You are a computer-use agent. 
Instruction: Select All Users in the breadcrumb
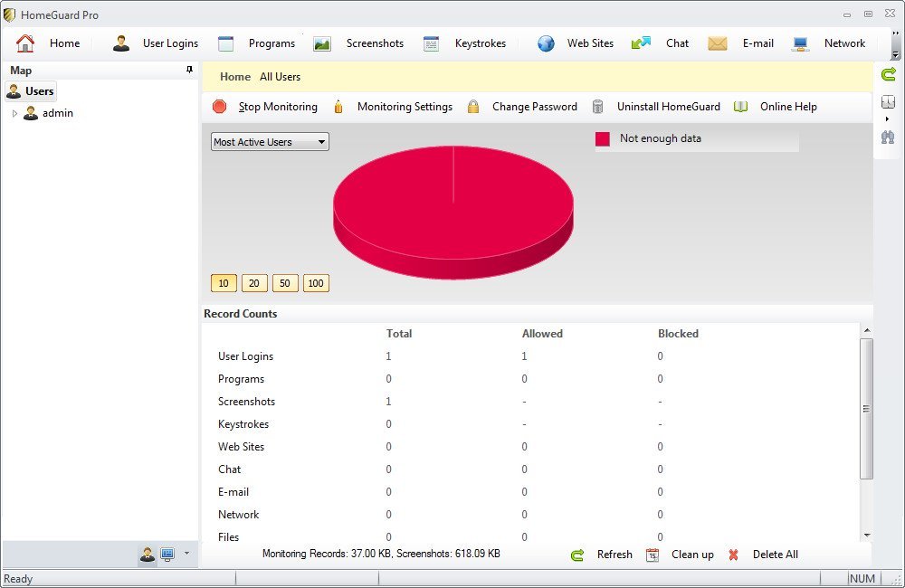[x=280, y=77]
